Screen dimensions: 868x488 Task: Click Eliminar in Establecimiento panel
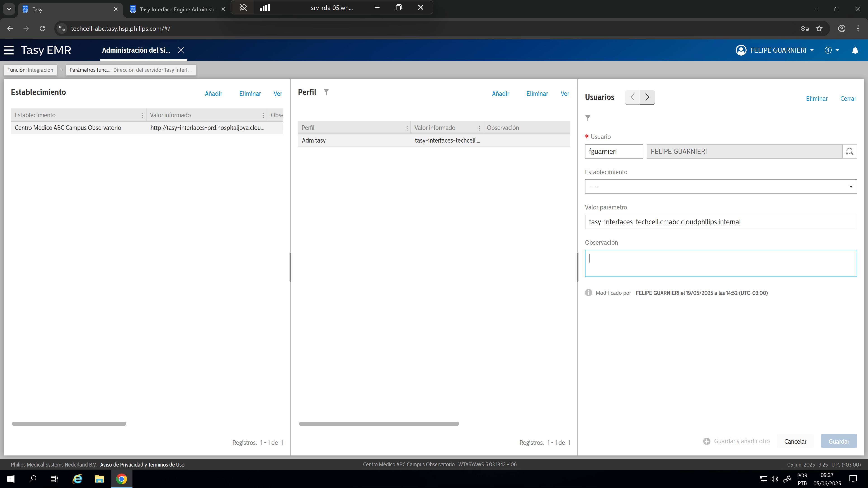(250, 94)
